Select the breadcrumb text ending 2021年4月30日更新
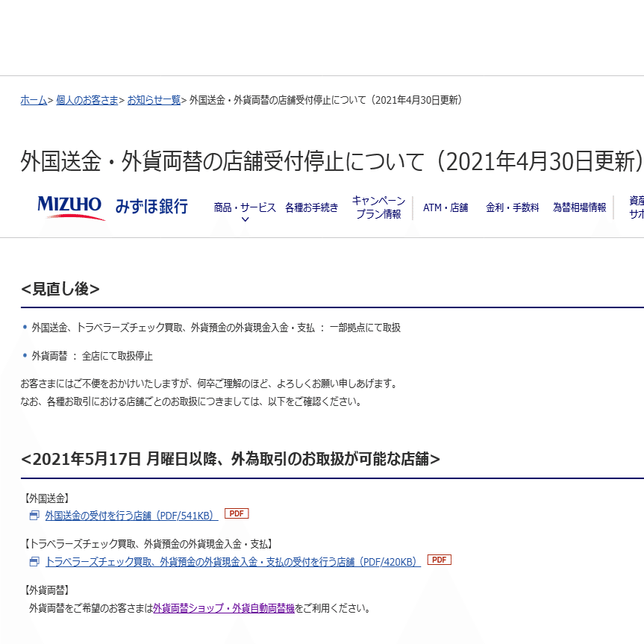The height and width of the screenshot is (644, 644). click(x=326, y=100)
